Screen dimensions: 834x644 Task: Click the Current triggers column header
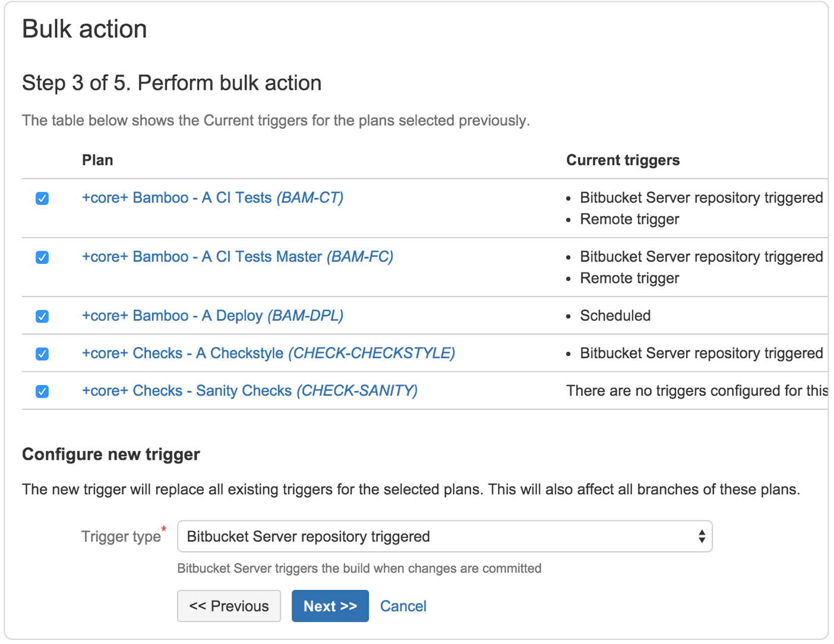click(623, 160)
